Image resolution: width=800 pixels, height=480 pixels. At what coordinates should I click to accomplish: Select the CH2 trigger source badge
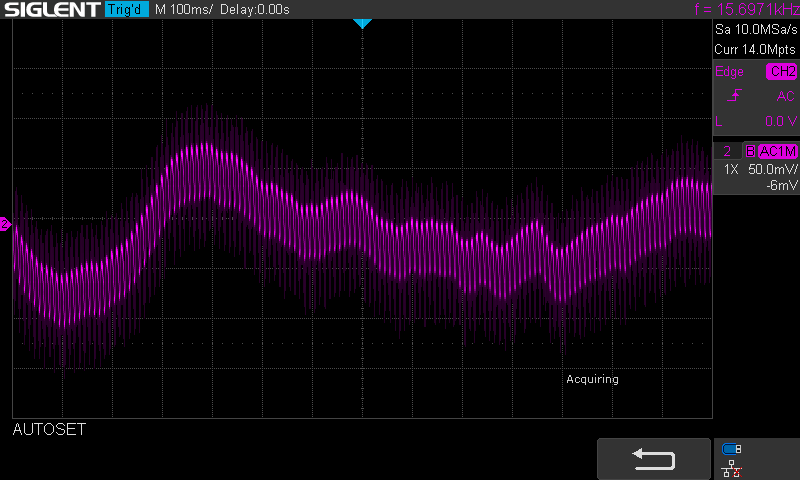(782, 71)
